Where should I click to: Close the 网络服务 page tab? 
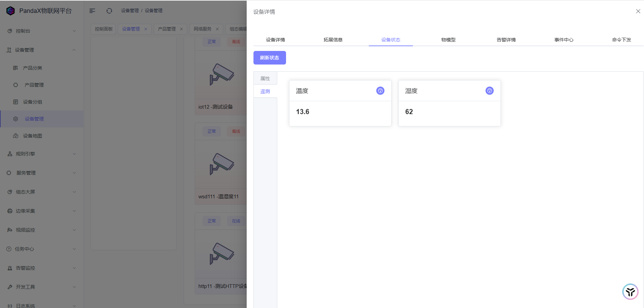tap(217, 29)
